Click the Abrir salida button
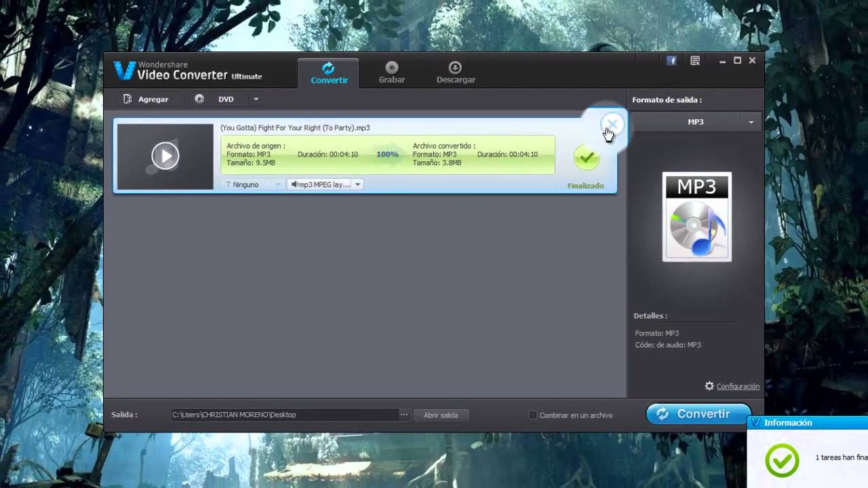868x488 pixels. (x=441, y=415)
